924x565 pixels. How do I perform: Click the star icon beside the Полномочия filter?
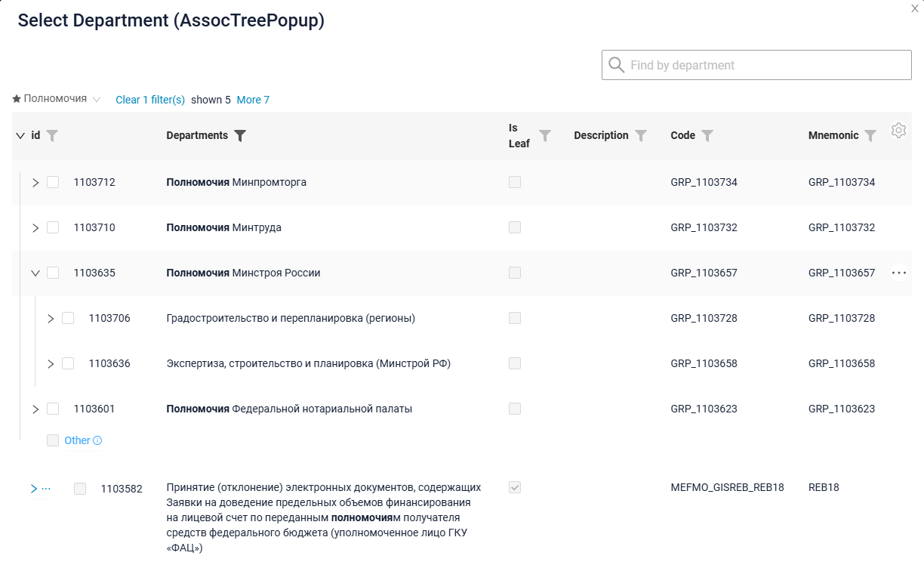(x=17, y=99)
